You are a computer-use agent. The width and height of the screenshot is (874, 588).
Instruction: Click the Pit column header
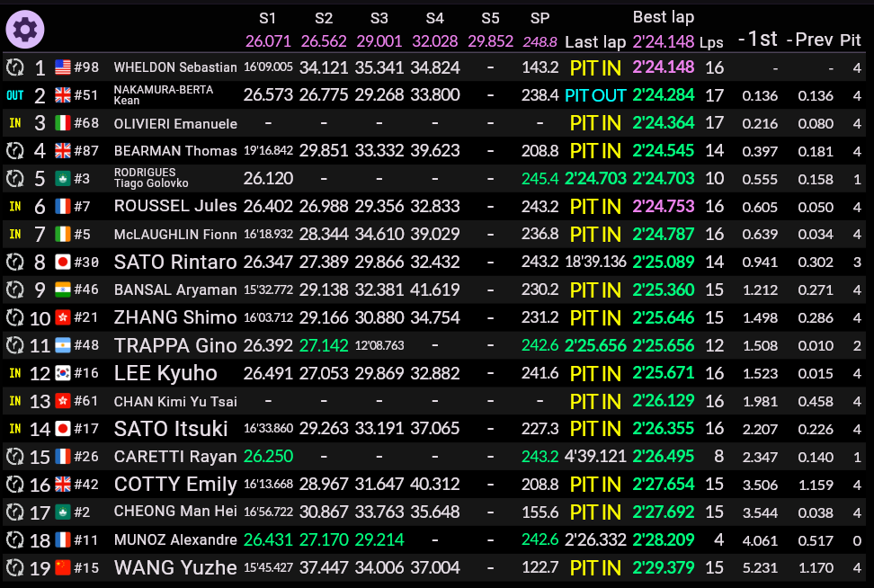click(850, 40)
